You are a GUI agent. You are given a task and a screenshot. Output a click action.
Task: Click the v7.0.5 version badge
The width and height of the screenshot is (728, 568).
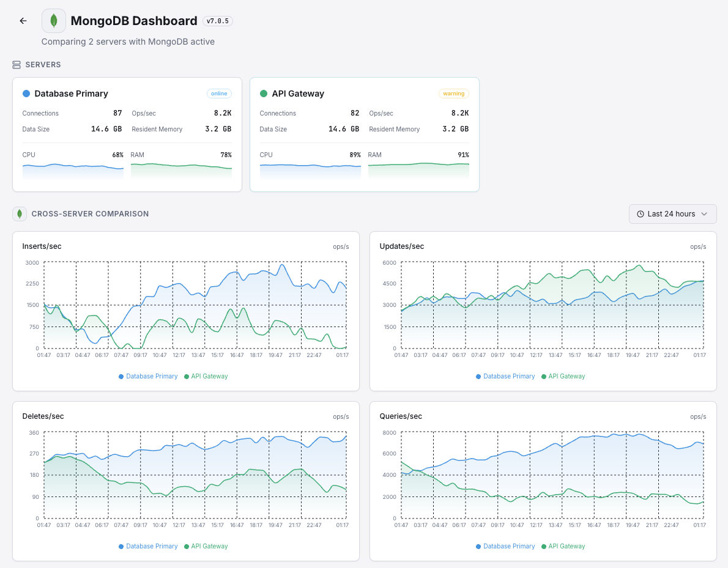coord(218,20)
